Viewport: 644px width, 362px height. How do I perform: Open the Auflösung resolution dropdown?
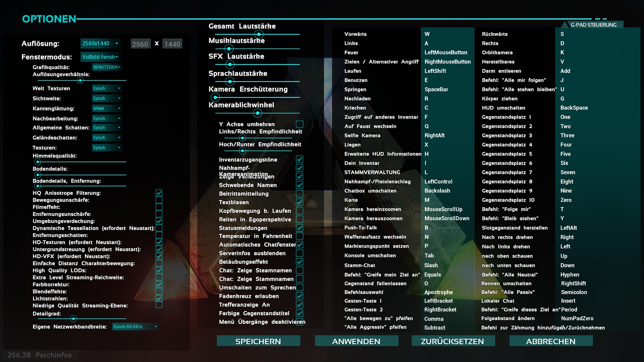tap(100, 43)
